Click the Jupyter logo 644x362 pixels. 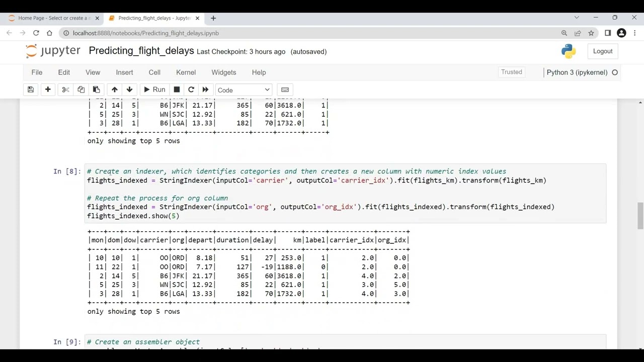coord(52,51)
